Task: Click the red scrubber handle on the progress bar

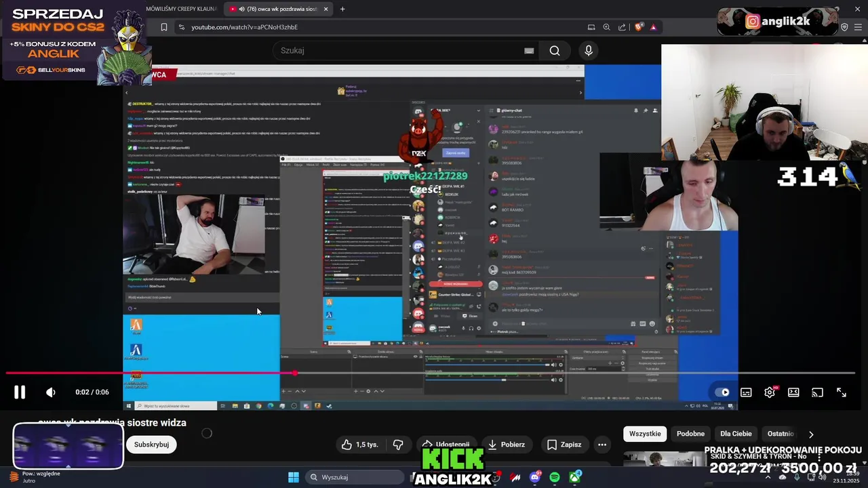Action: 295,373
